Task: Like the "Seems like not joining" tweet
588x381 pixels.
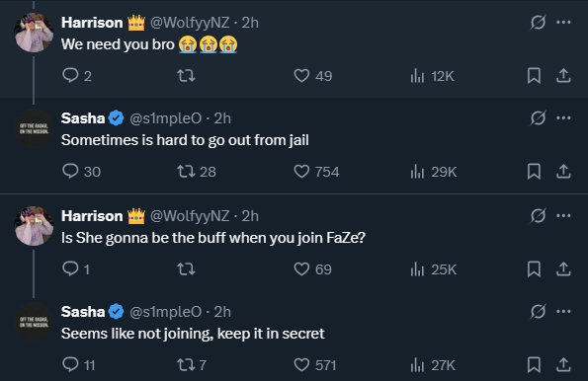Action: [x=315, y=365]
